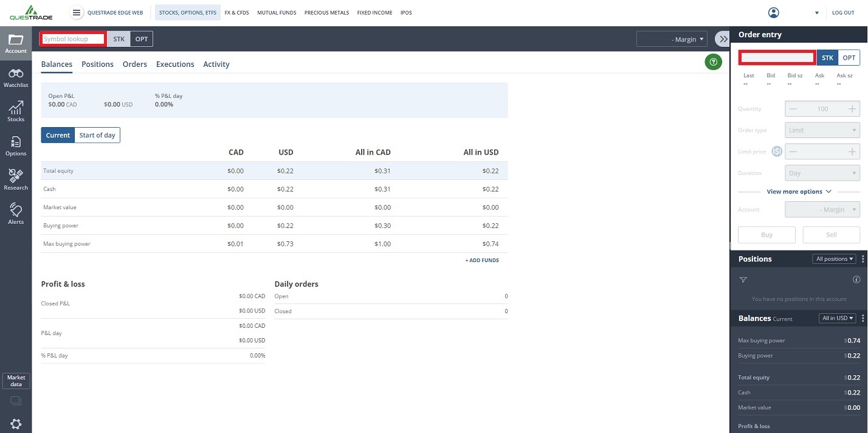Screen dimensions: 868x433
Task: Click the Max buying power row label in the table
Action: 67,244
